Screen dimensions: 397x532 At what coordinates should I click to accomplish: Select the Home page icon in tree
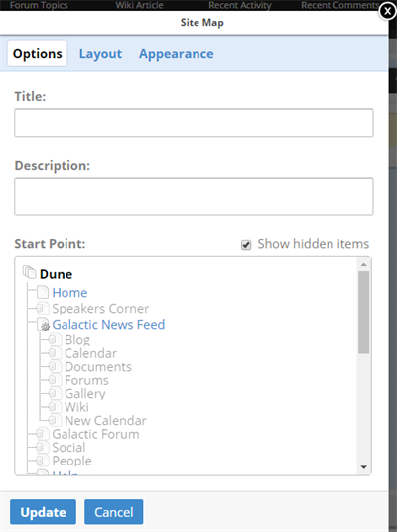pos(43,292)
